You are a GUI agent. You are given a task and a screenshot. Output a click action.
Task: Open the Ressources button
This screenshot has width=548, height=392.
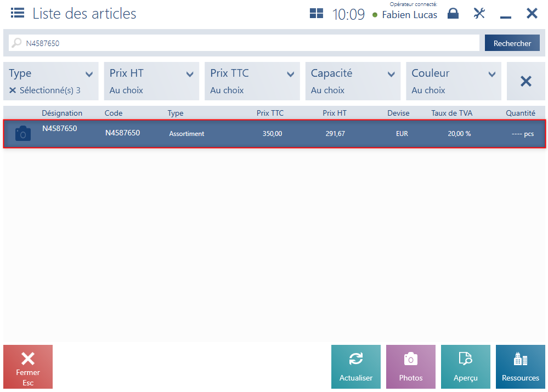(521, 367)
